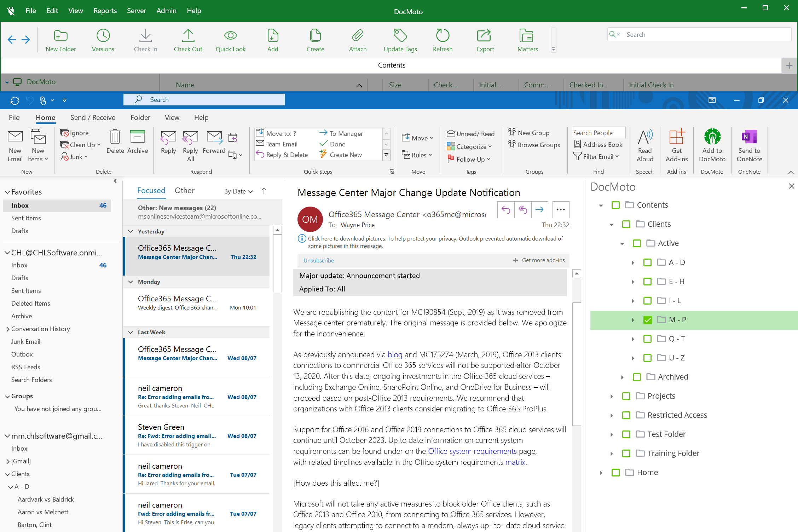Image resolution: width=798 pixels, height=532 pixels.
Task: Collapse the Yesterday message group
Action: point(131,232)
